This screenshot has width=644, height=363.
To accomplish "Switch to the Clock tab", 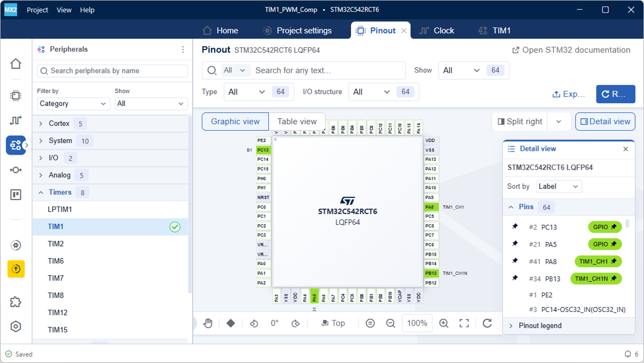I will click(x=437, y=31).
